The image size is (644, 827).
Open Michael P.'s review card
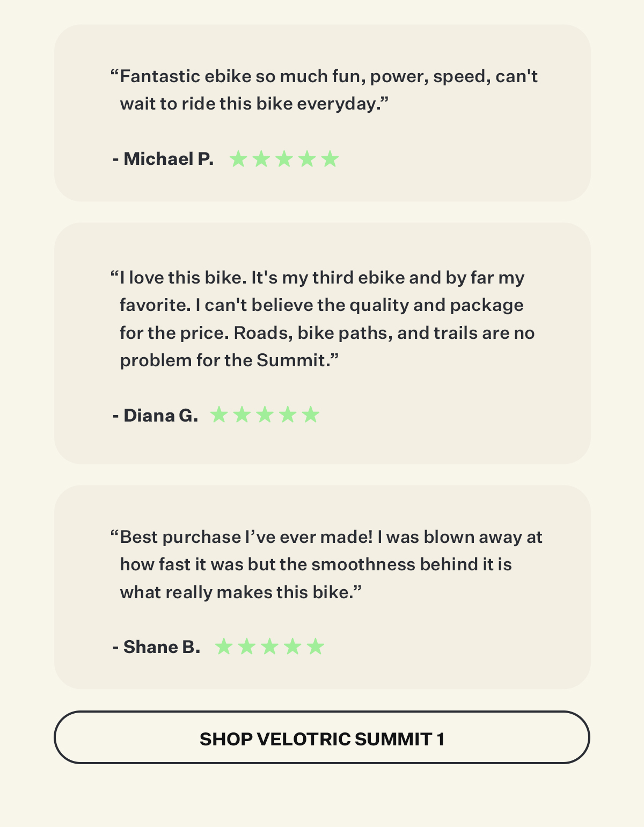click(x=322, y=113)
